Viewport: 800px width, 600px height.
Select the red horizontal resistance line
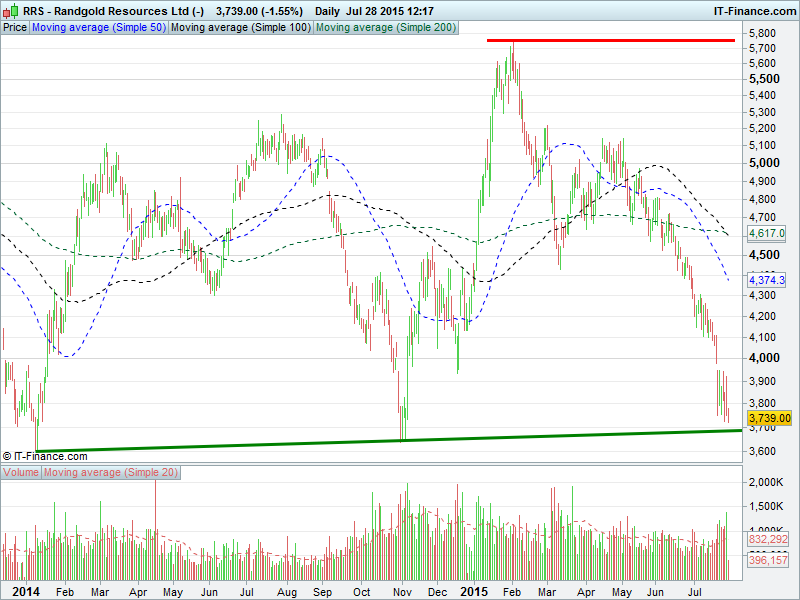pyautogui.click(x=611, y=40)
